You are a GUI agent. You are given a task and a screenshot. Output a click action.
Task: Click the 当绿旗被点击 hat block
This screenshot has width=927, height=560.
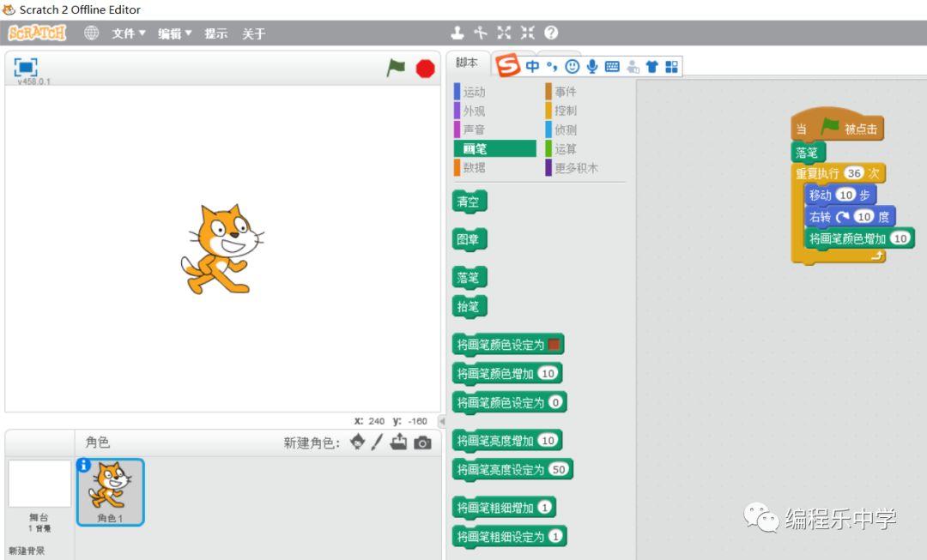pyautogui.click(x=837, y=125)
